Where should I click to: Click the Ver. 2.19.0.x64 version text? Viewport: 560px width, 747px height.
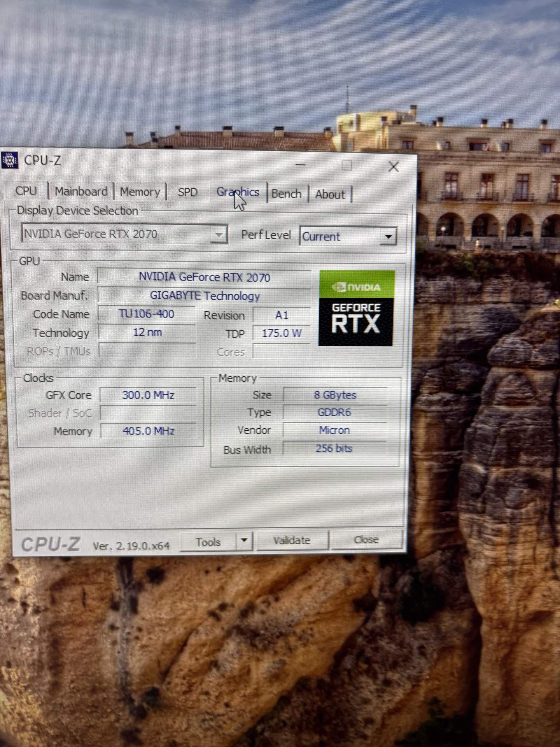point(131,545)
